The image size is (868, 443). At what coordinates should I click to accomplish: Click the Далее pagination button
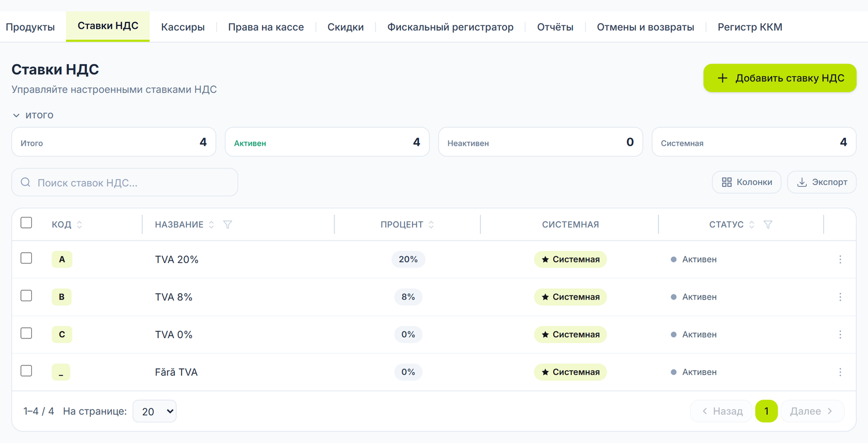(812, 411)
